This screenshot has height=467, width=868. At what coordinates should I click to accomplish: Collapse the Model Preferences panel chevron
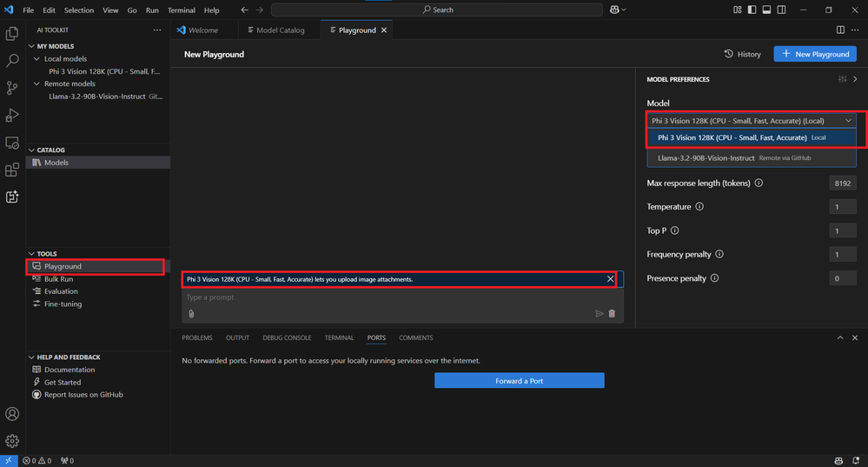click(x=855, y=79)
